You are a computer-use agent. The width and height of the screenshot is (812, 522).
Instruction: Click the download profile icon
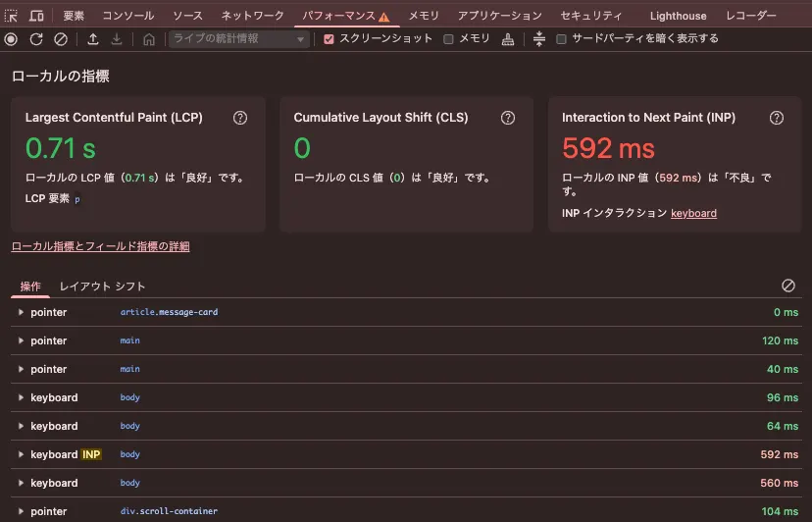click(117, 39)
